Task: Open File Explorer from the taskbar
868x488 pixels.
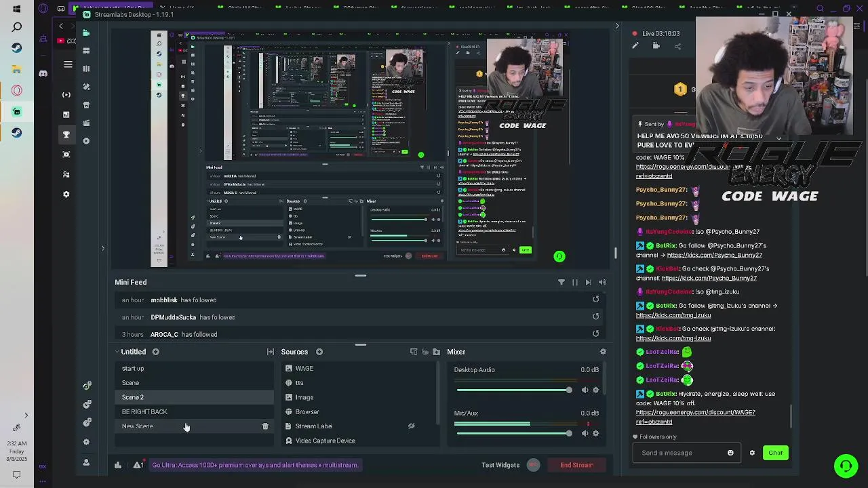Action: (17, 70)
